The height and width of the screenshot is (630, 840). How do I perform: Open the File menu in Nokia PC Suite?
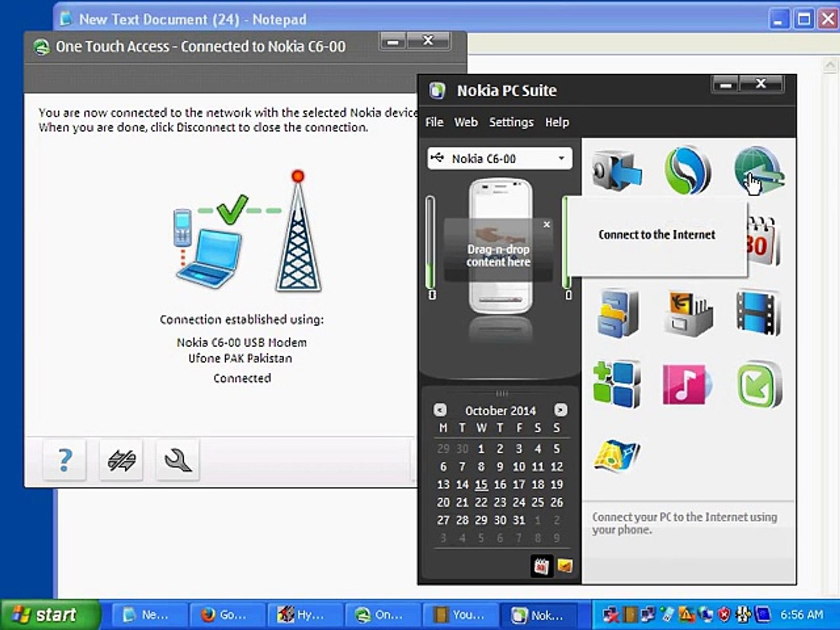pos(435,122)
